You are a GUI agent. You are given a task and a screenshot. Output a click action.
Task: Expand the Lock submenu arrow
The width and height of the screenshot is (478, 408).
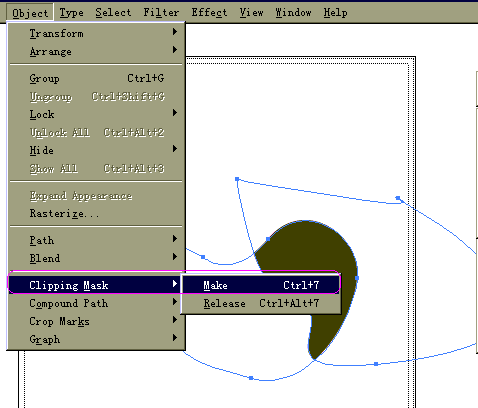point(175,113)
